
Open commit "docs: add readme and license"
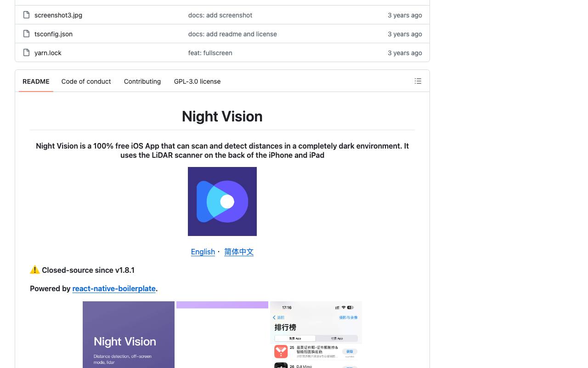[232, 34]
